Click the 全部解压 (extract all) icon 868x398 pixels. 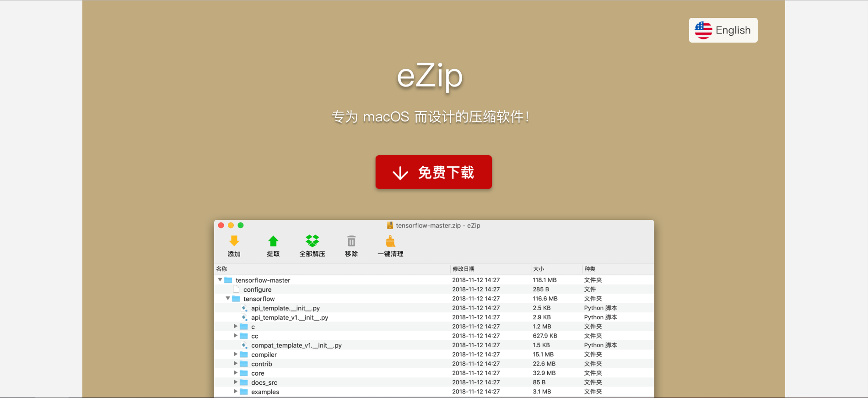point(313,241)
